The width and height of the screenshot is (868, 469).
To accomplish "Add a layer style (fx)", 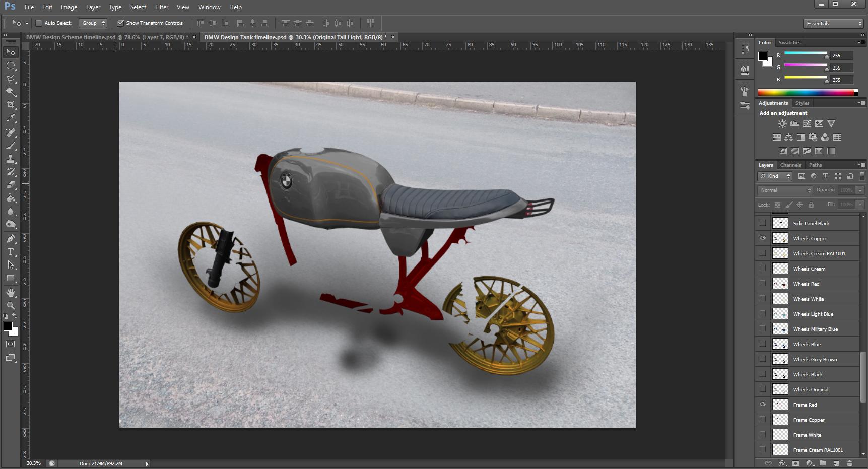I will point(782,463).
